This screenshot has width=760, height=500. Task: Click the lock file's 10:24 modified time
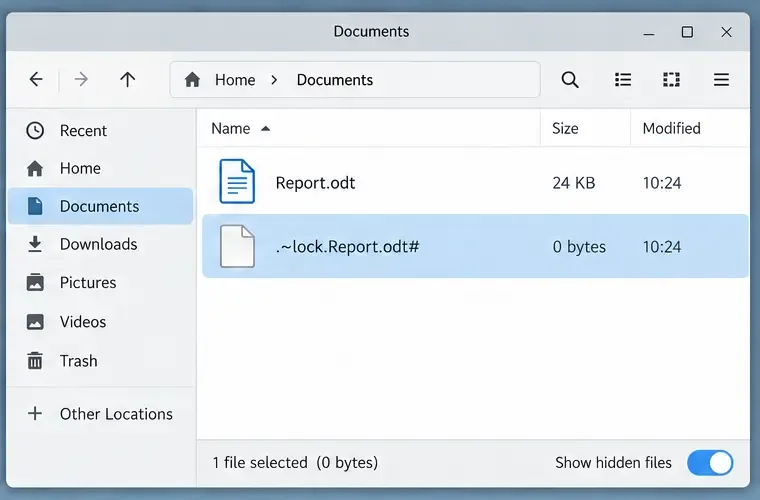[662, 247]
